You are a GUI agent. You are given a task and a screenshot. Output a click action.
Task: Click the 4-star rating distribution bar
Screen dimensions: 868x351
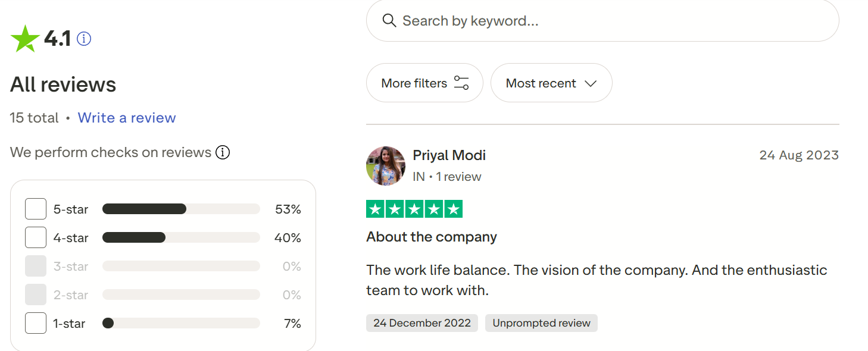pos(181,238)
